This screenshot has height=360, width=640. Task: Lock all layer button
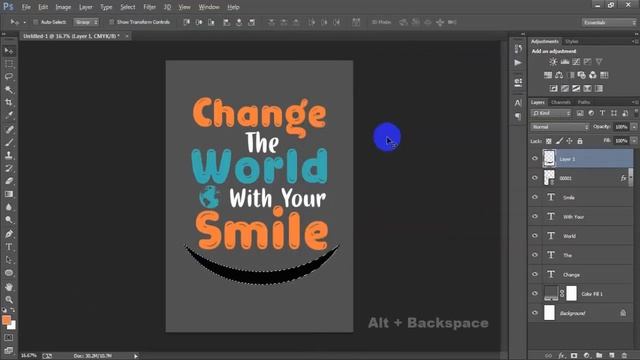pos(580,141)
